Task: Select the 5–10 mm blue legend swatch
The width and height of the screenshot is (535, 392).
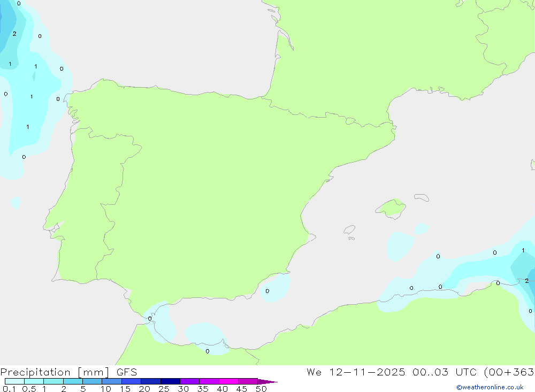Action: [93, 381]
